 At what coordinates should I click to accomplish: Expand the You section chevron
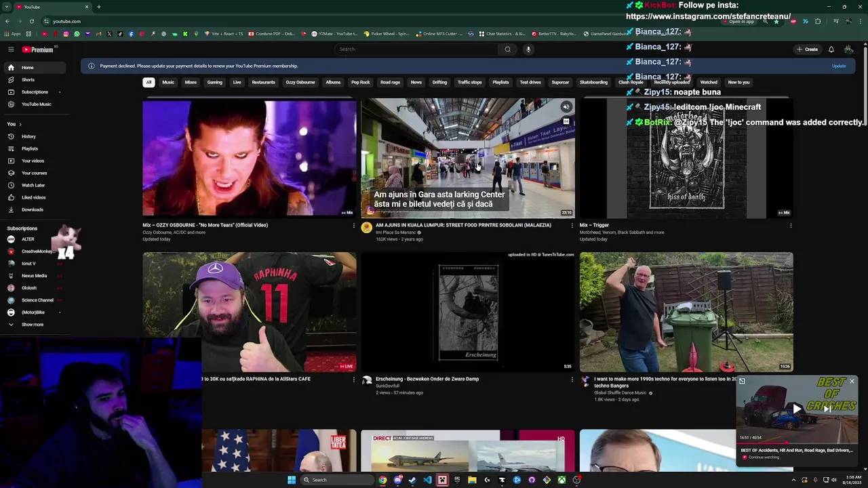(x=20, y=124)
